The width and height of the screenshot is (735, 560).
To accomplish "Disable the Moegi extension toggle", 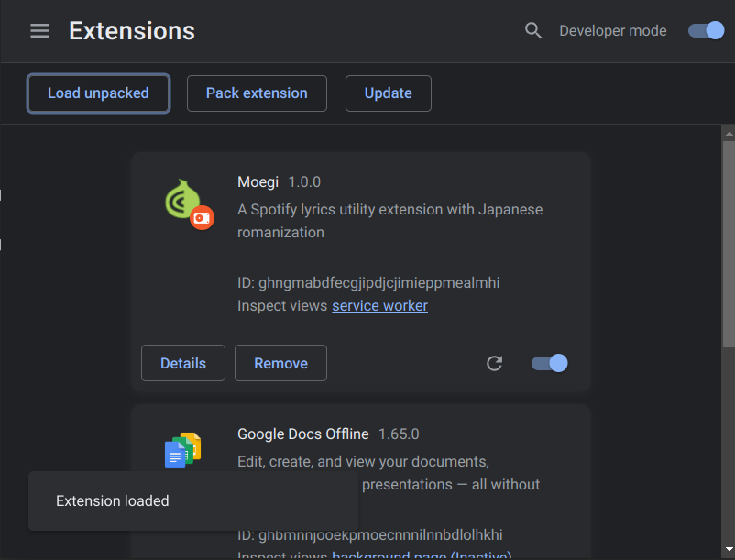I will click(549, 363).
